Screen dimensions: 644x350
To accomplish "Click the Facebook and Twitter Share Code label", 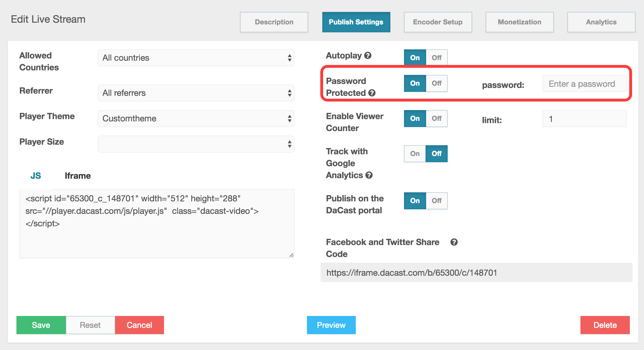I will point(382,248).
